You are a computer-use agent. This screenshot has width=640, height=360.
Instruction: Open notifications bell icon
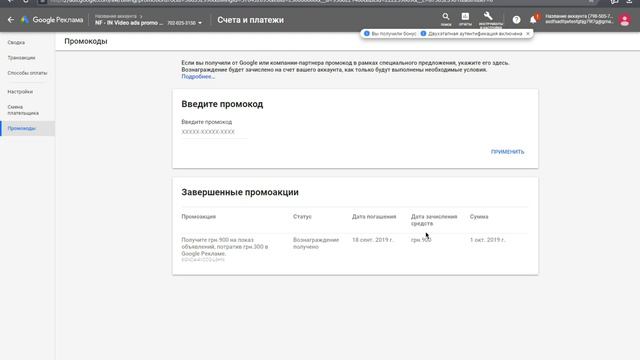tap(533, 20)
